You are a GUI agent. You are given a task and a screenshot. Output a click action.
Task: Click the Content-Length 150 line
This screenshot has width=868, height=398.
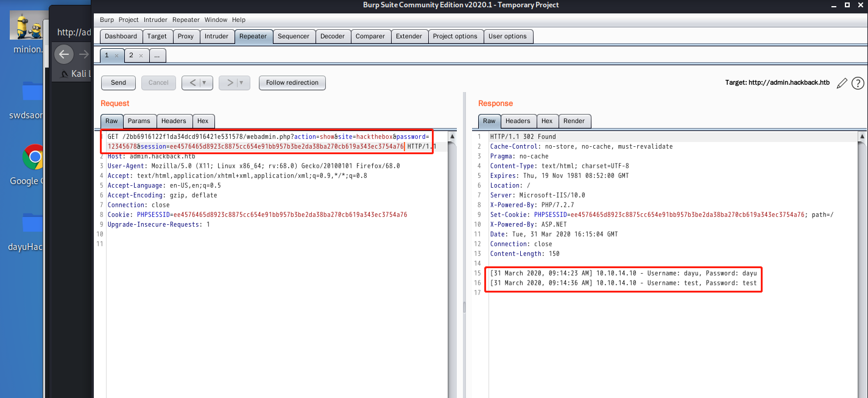(524, 254)
